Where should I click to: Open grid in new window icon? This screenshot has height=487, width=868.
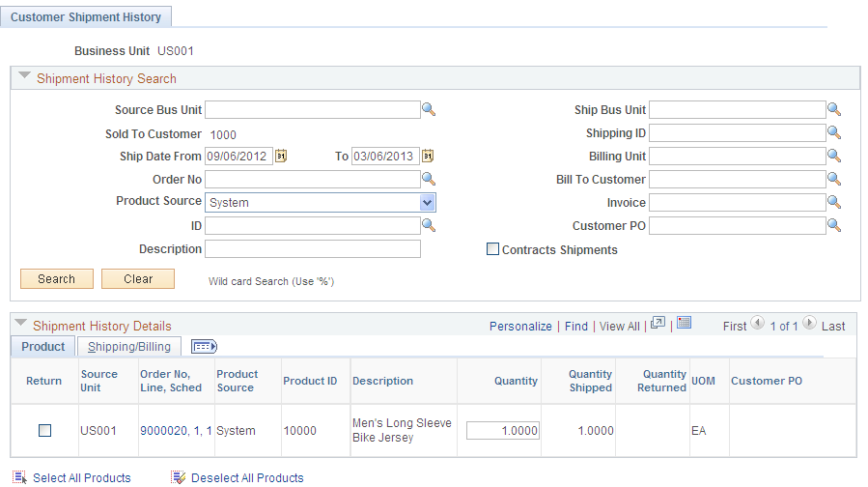tap(658, 323)
